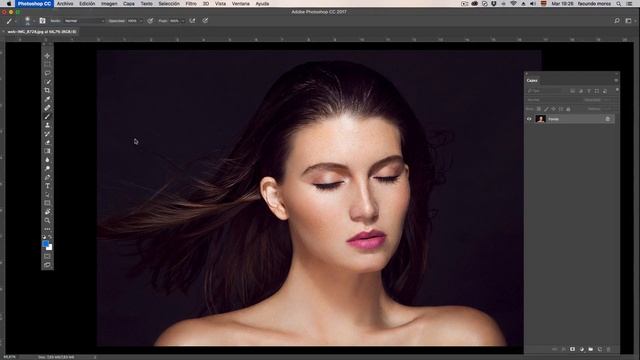Viewport: 640px width, 360px height.
Task: Reset default foreground and background colors
Action: click(x=44, y=237)
